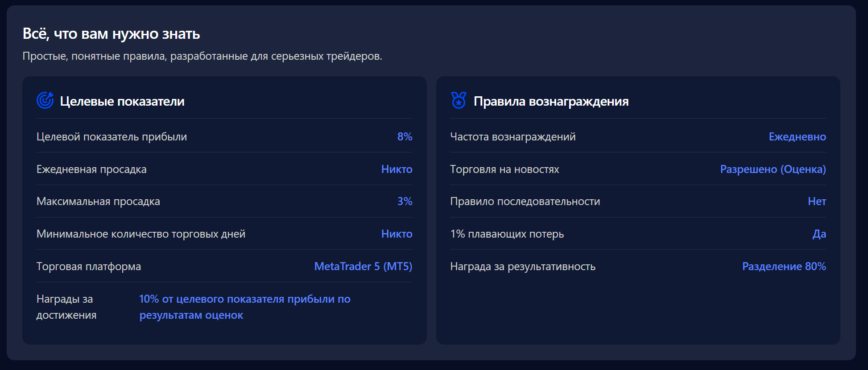The width and height of the screenshot is (868, 370).
Task: Click the Частота вознаграждений label
Action: point(513,137)
